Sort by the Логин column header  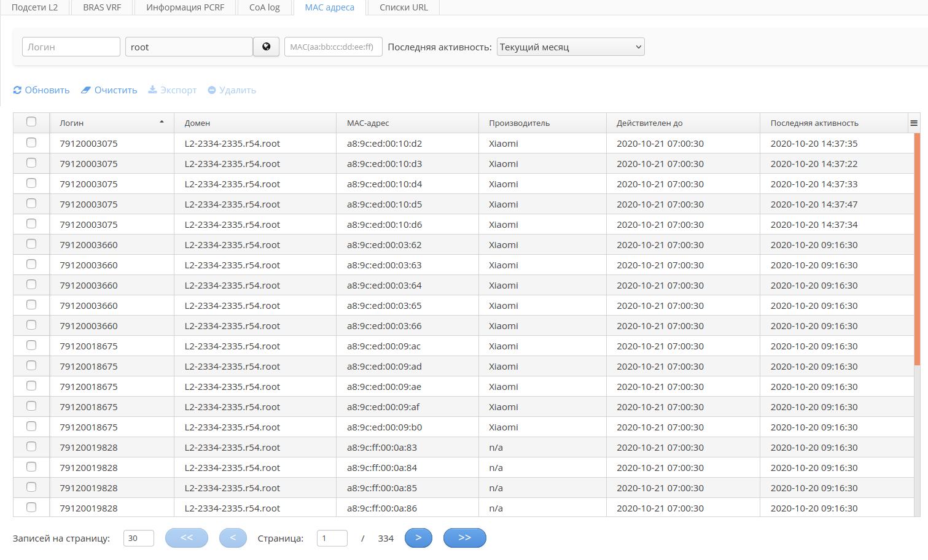(x=72, y=123)
